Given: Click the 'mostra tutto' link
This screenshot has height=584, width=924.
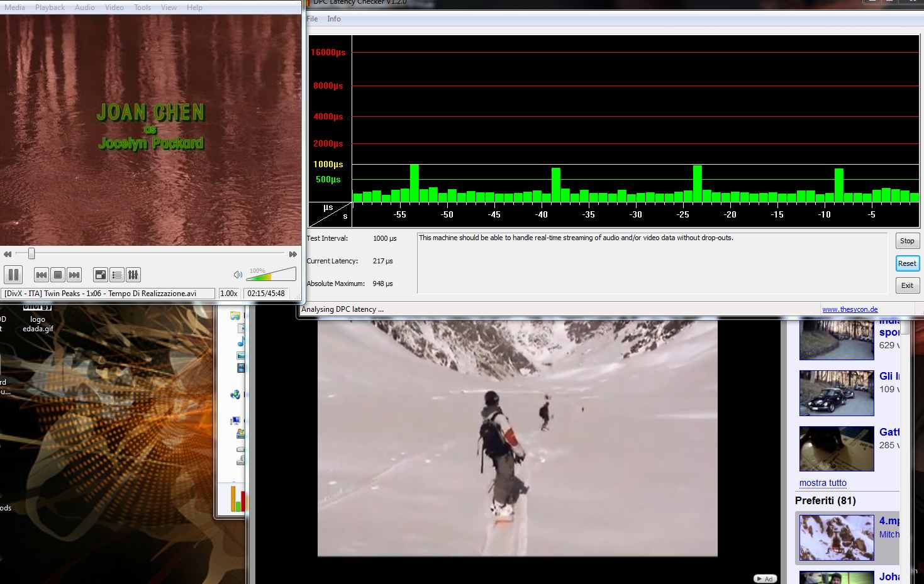Looking at the screenshot, I should click(823, 483).
